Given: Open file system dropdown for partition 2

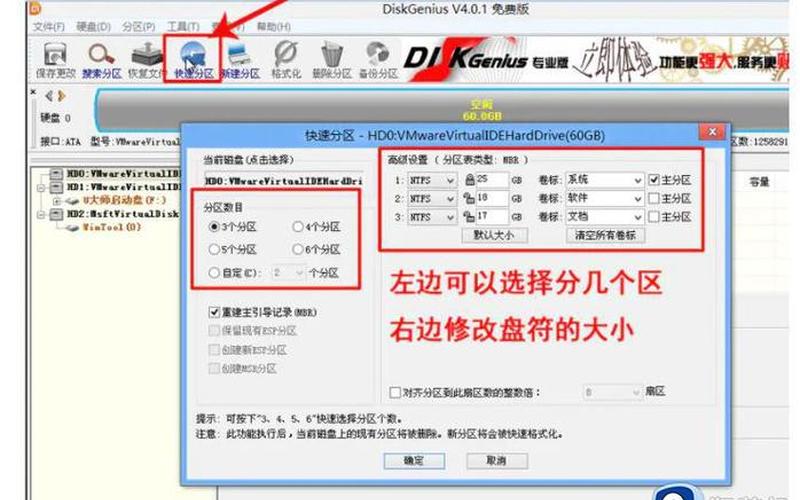Looking at the screenshot, I should 432,198.
